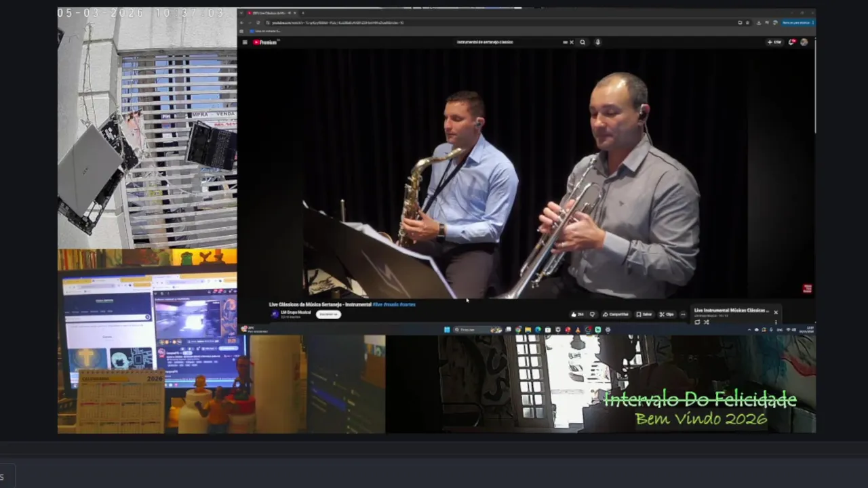Open the playlist panel options menu

(776, 323)
